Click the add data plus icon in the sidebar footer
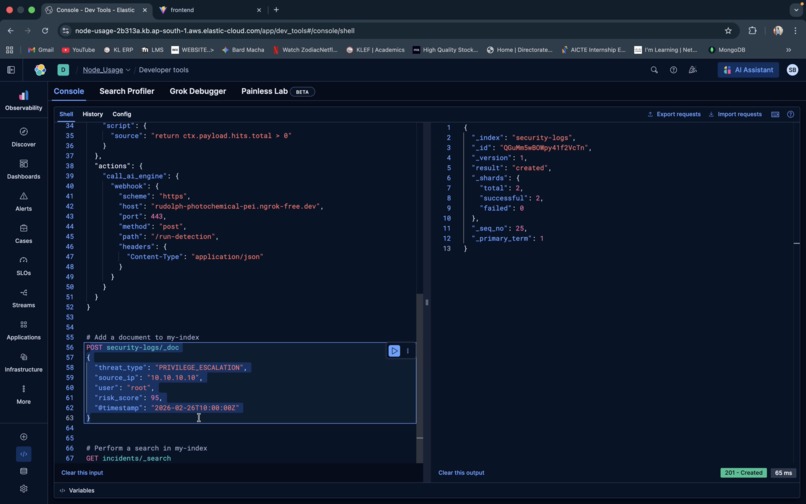Screen dimensions: 806x504 [24, 437]
